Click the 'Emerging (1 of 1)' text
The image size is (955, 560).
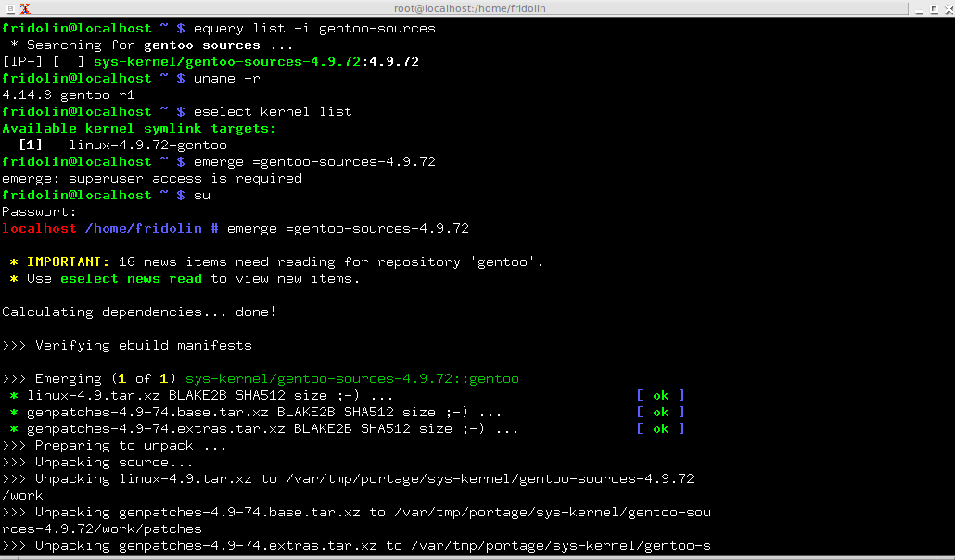(x=106, y=379)
